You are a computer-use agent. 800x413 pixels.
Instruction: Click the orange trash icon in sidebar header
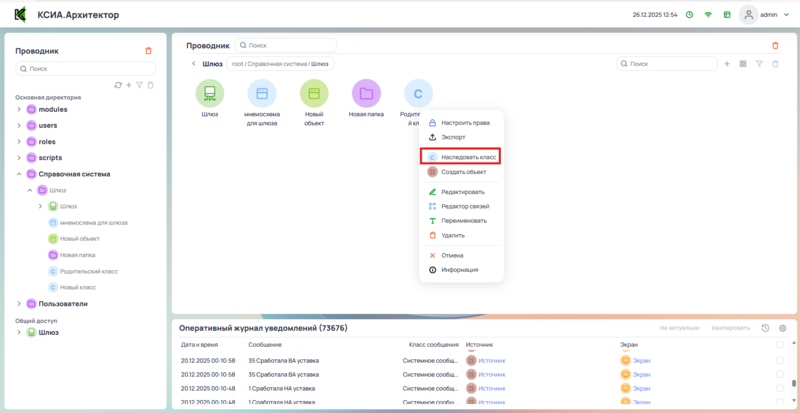(x=149, y=50)
